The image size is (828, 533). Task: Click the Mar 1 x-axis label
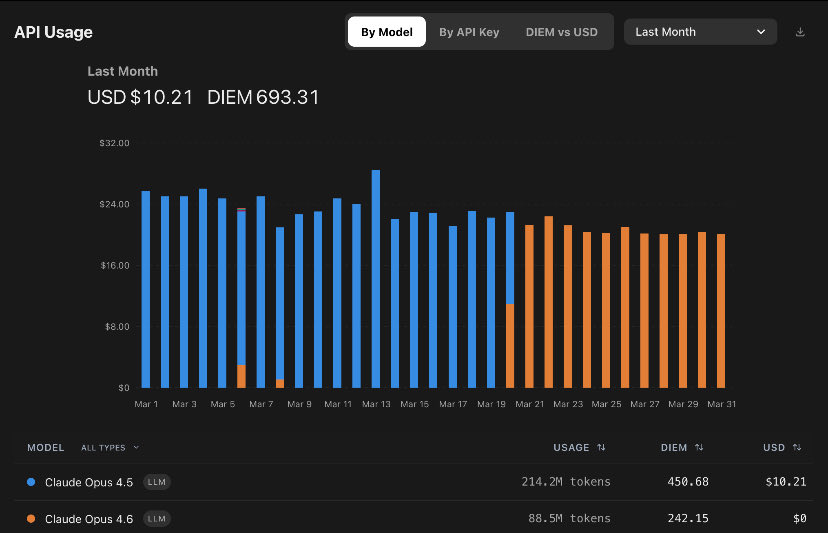point(146,404)
